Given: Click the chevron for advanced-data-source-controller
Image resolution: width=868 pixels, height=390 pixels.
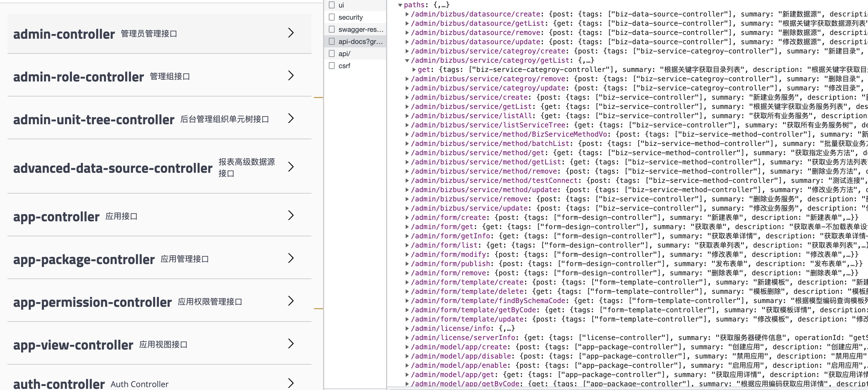Looking at the screenshot, I should (x=291, y=167).
